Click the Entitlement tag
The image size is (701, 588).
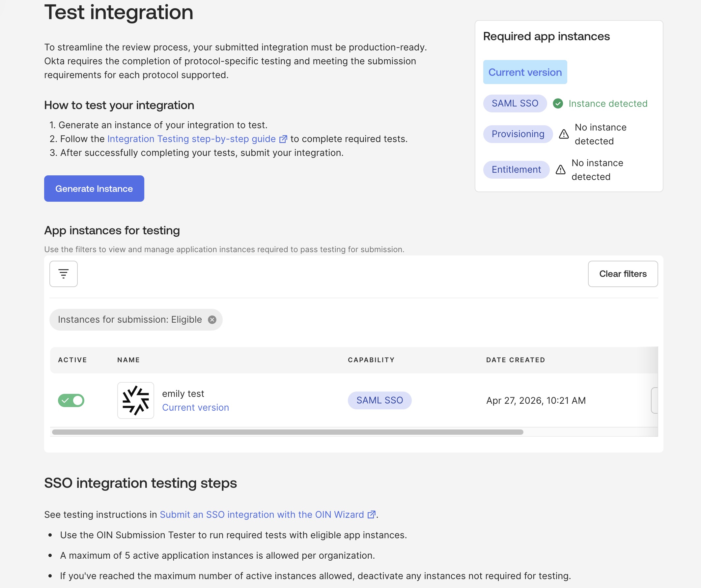(x=517, y=170)
